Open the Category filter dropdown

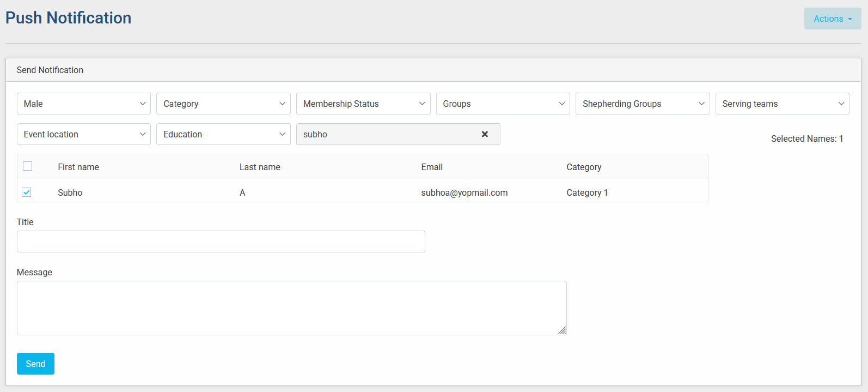click(223, 104)
